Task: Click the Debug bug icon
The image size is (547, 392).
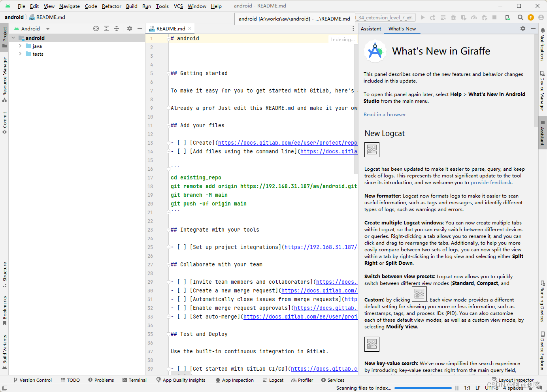Action: [x=453, y=17]
